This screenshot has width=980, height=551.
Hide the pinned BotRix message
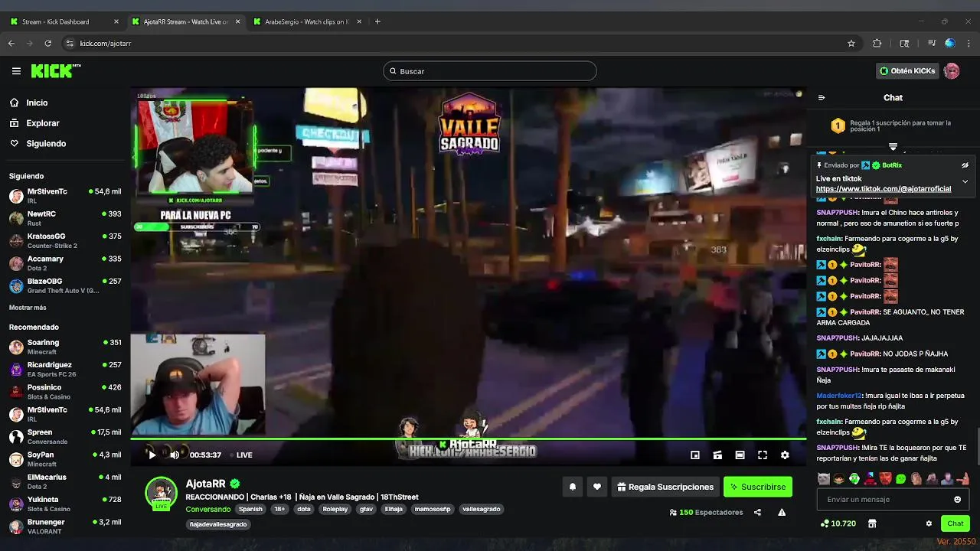965,165
